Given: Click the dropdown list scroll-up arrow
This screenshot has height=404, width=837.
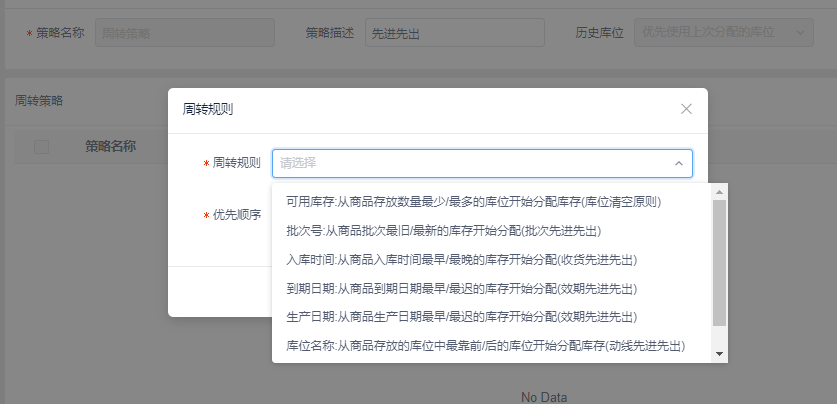Looking at the screenshot, I should click(x=719, y=192).
